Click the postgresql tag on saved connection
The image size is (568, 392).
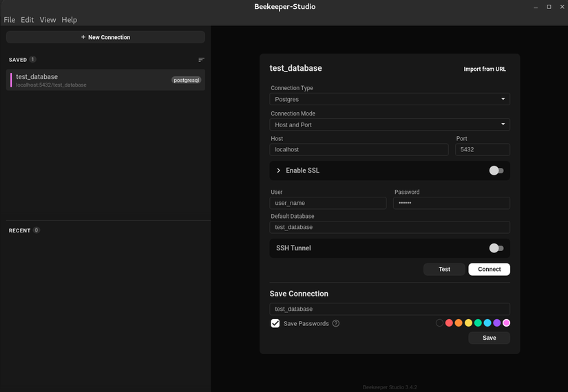pyautogui.click(x=186, y=80)
